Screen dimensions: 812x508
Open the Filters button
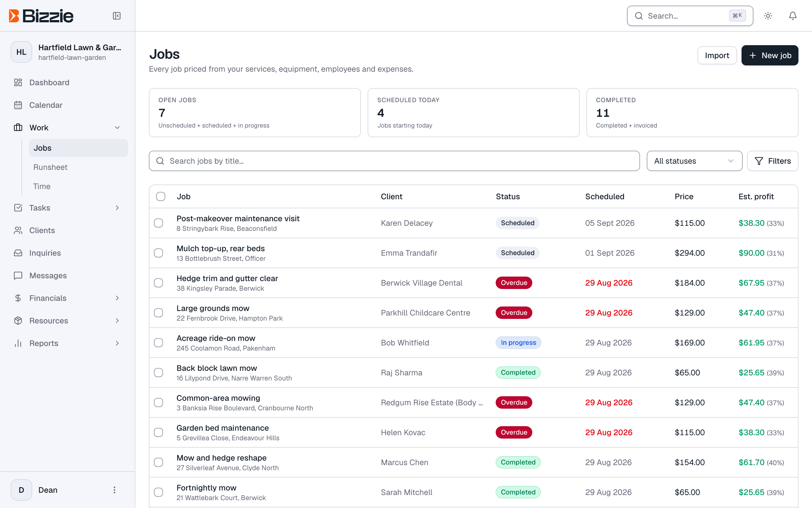click(773, 161)
